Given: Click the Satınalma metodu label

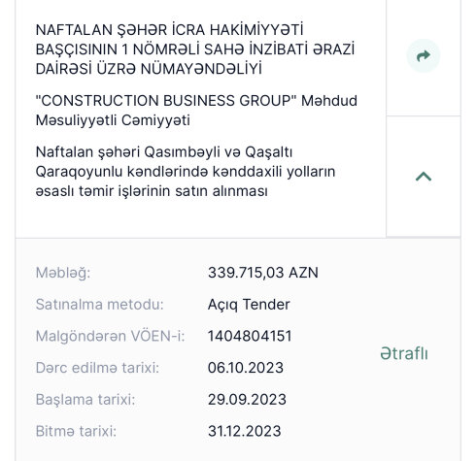Looking at the screenshot, I should point(100,305).
